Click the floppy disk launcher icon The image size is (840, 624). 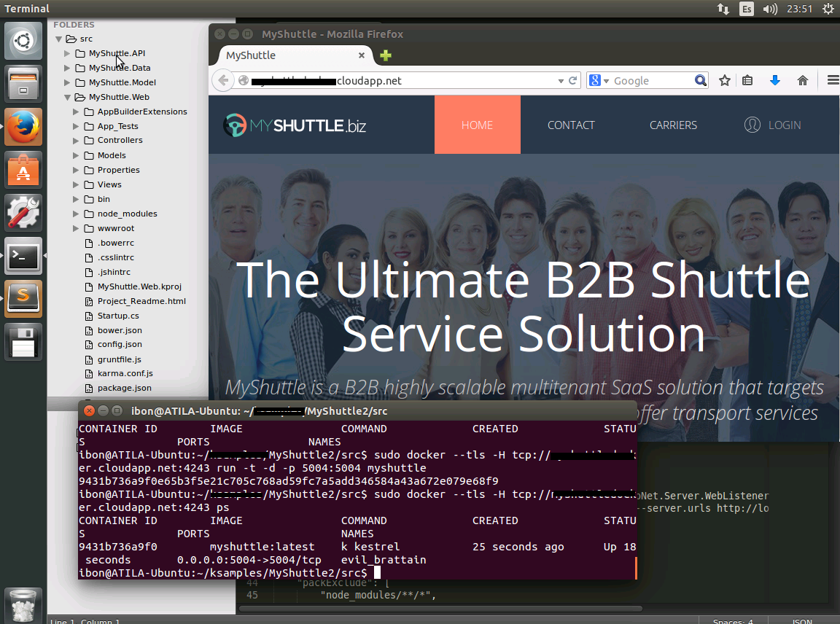[23, 342]
